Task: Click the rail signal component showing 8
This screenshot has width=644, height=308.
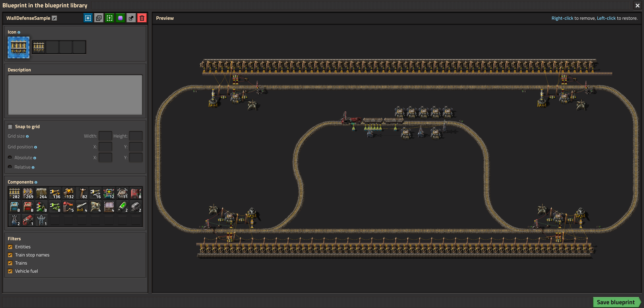Action: [41, 207]
